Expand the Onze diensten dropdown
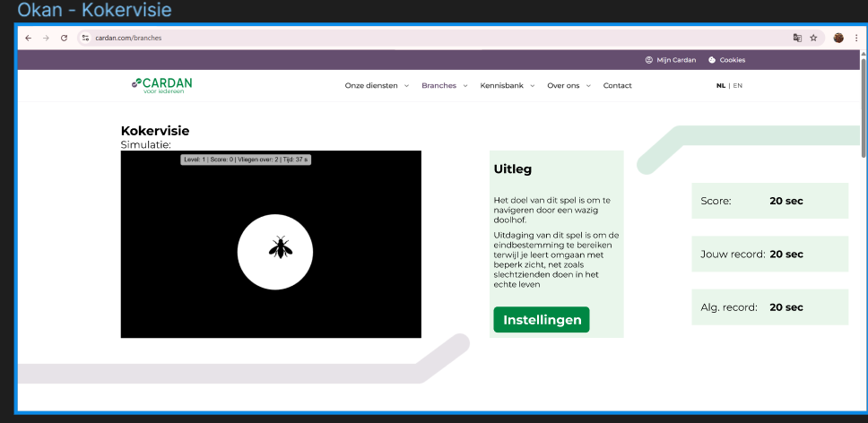868x423 pixels. [x=377, y=86]
